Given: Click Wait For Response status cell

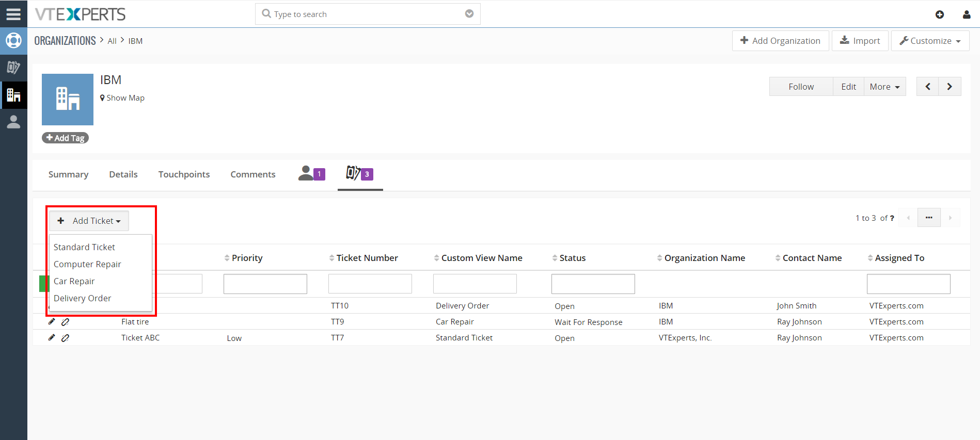Looking at the screenshot, I should click(589, 322).
